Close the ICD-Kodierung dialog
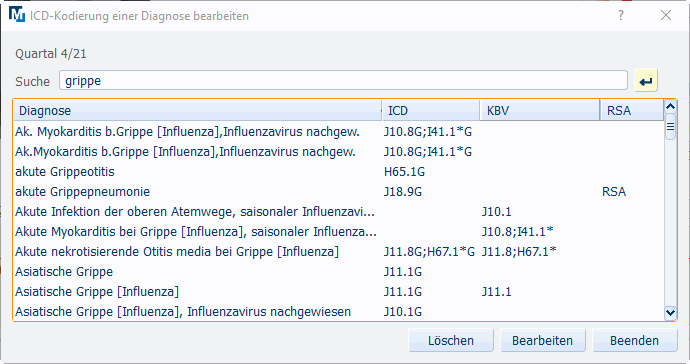Viewport: 690px width, 364px height. coord(666,15)
